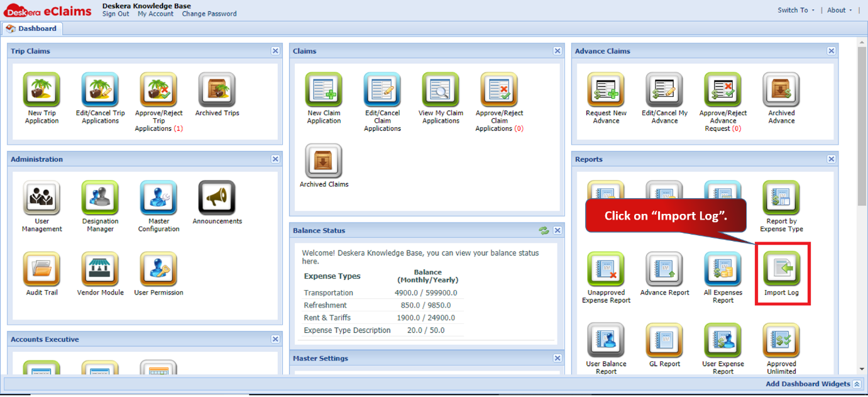The width and height of the screenshot is (868, 397).
Task: Close the Trip Claims widget
Action: (x=275, y=51)
